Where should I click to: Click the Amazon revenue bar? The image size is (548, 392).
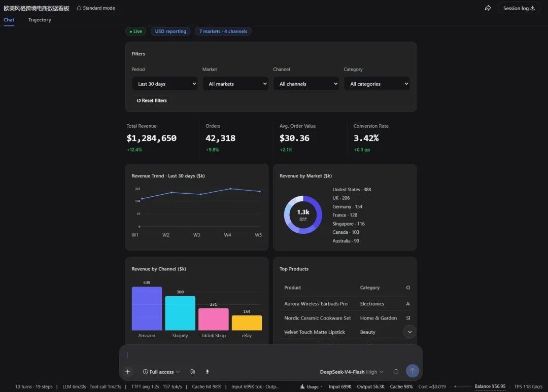click(x=147, y=308)
